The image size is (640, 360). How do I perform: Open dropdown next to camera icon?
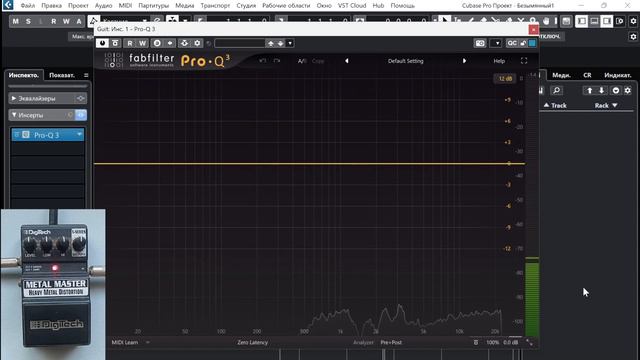click(x=496, y=43)
